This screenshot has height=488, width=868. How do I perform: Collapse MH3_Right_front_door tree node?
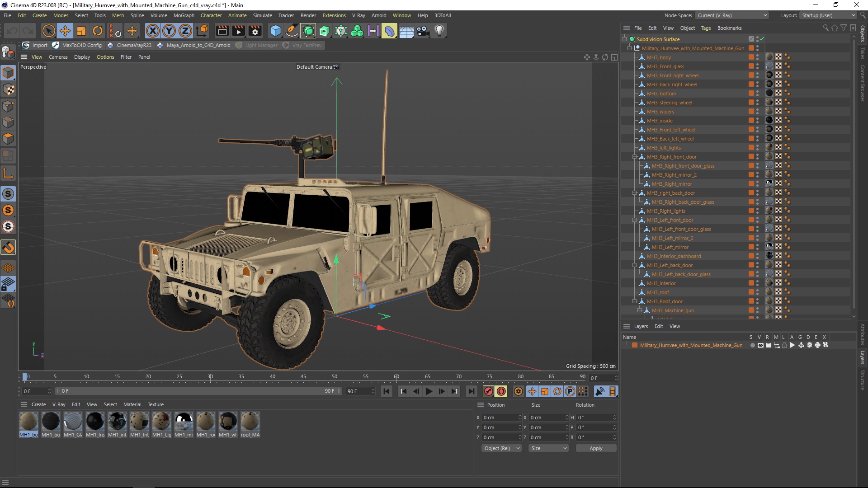635,157
